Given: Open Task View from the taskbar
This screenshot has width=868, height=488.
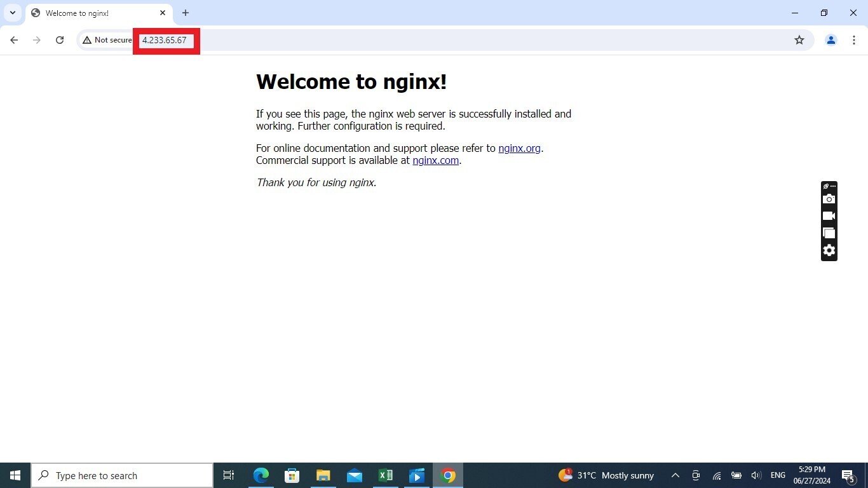Looking at the screenshot, I should 229,475.
